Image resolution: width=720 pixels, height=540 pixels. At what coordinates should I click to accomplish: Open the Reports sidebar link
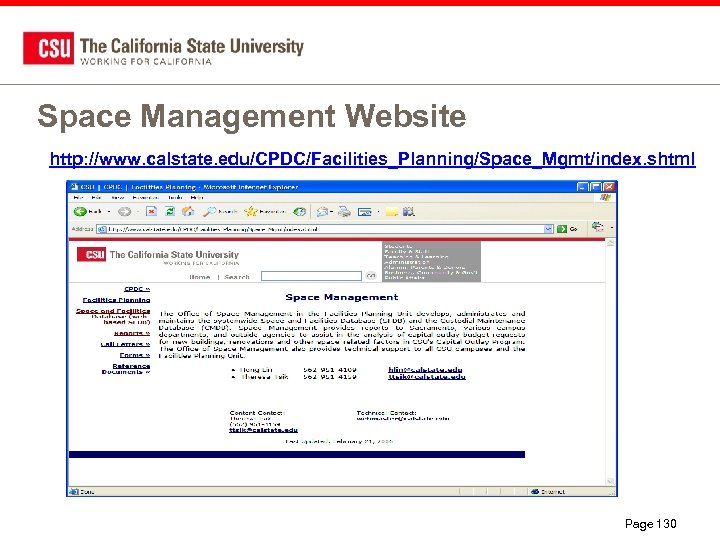pos(132,333)
